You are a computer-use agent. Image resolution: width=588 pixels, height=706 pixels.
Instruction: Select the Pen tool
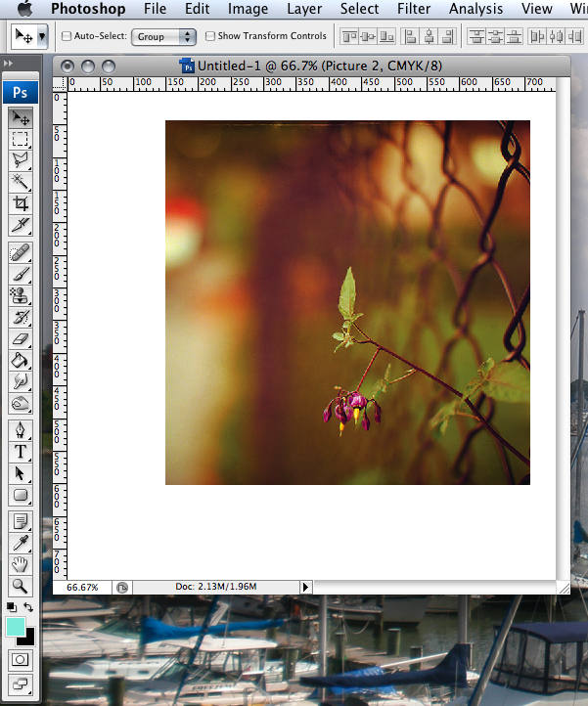click(21, 430)
